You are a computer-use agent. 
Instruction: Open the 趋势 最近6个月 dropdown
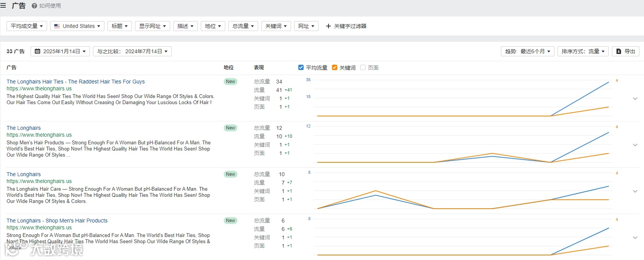click(528, 51)
